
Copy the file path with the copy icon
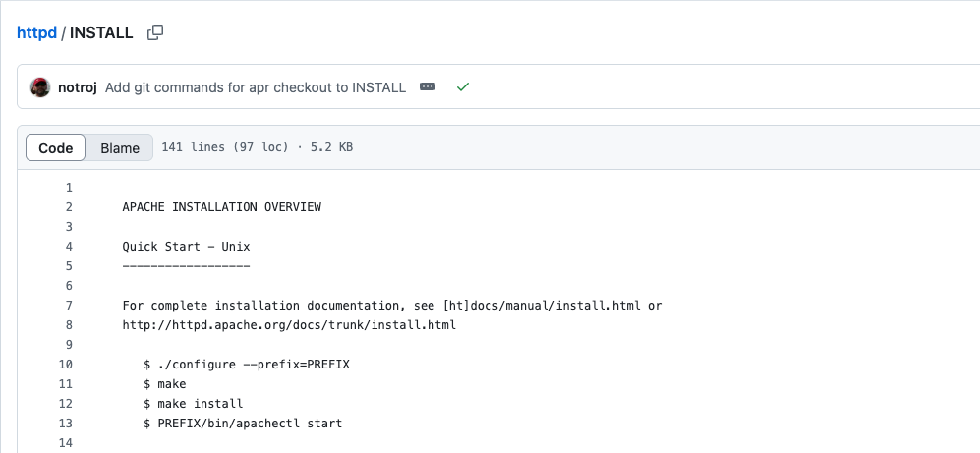pyautogui.click(x=155, y=32)
